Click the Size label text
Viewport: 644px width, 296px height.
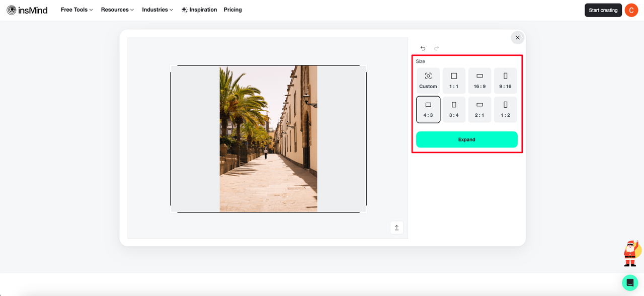pos(421,61)
